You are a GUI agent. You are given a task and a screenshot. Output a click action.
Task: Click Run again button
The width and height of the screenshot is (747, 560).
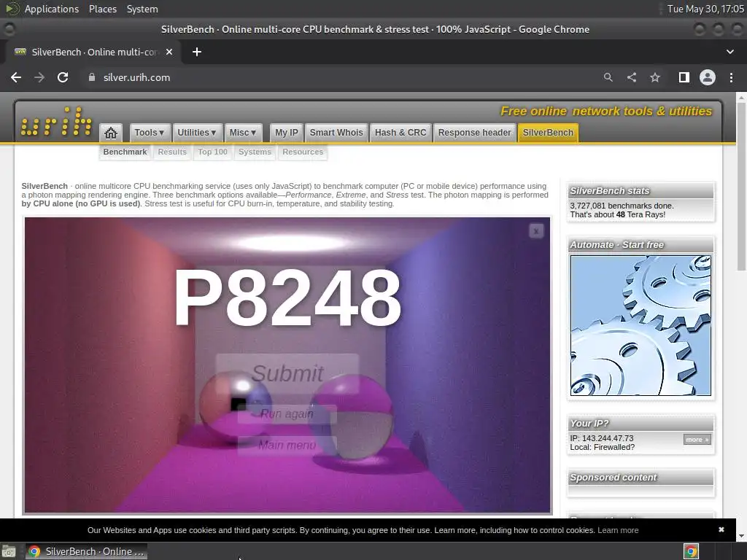click(287, 414)
